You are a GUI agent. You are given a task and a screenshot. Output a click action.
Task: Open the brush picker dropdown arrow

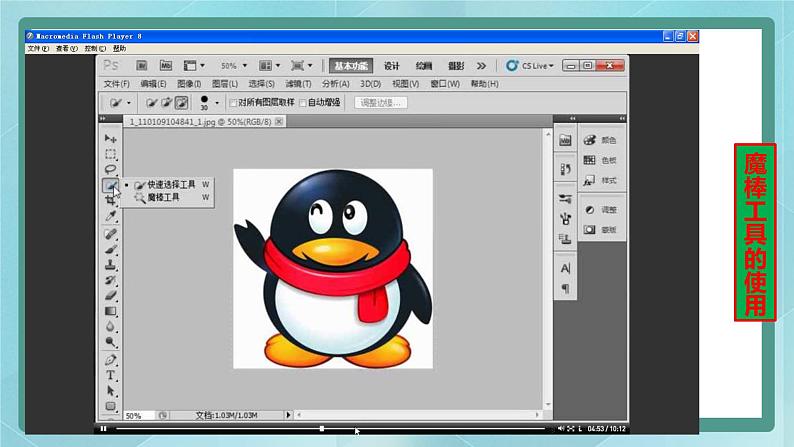[217, 103]
